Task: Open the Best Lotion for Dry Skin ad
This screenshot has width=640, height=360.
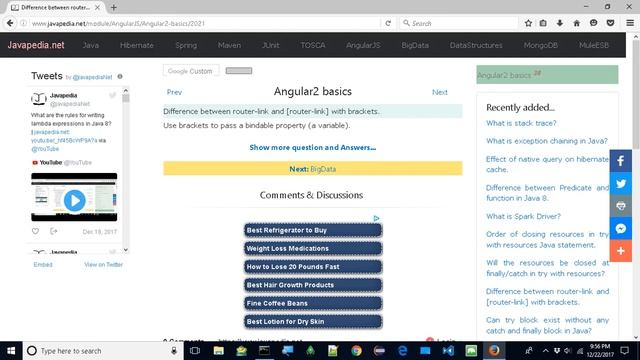Action: [x=313, y=322]
